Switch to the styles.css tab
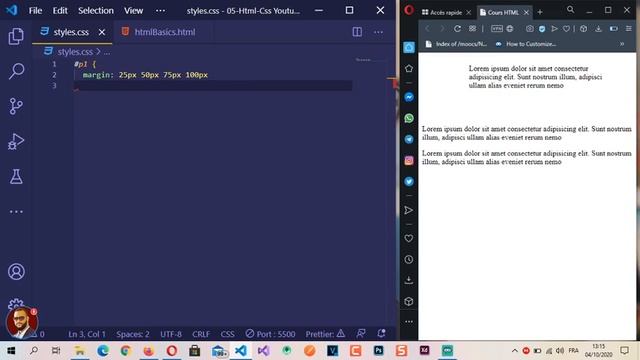This screenshot has height=360, width=640. 71,32
